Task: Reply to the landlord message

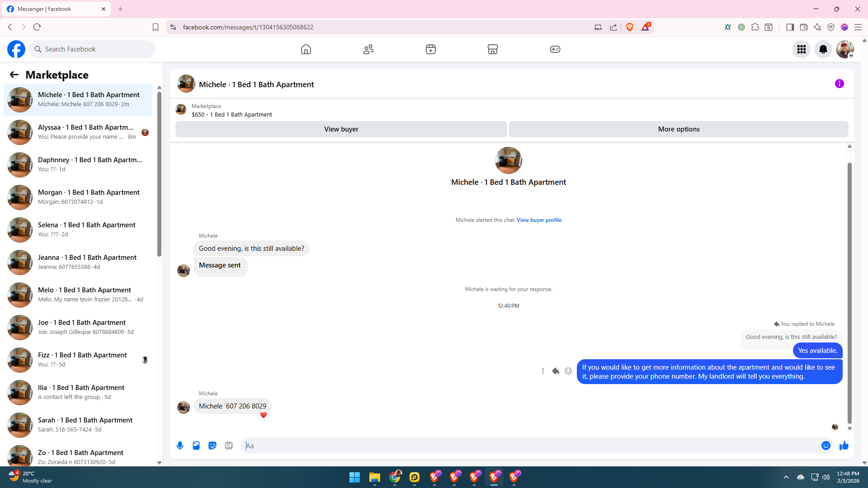Action: [x=556, y=371]
